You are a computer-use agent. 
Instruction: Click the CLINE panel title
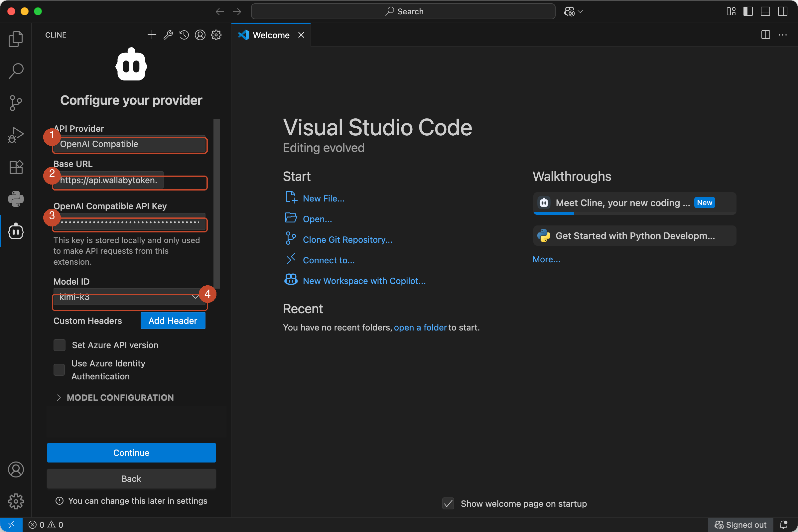(56, 35)
